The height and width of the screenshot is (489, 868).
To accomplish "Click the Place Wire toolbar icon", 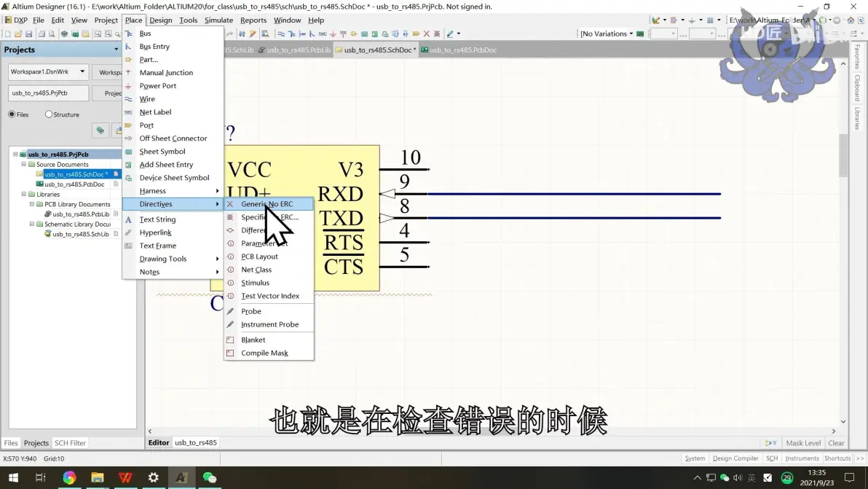I will pos(281,34).
